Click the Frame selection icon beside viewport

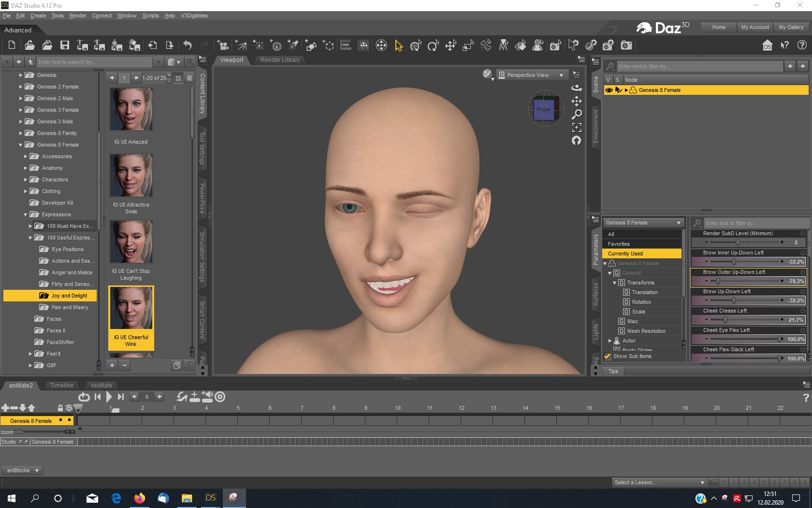[577, 127]
